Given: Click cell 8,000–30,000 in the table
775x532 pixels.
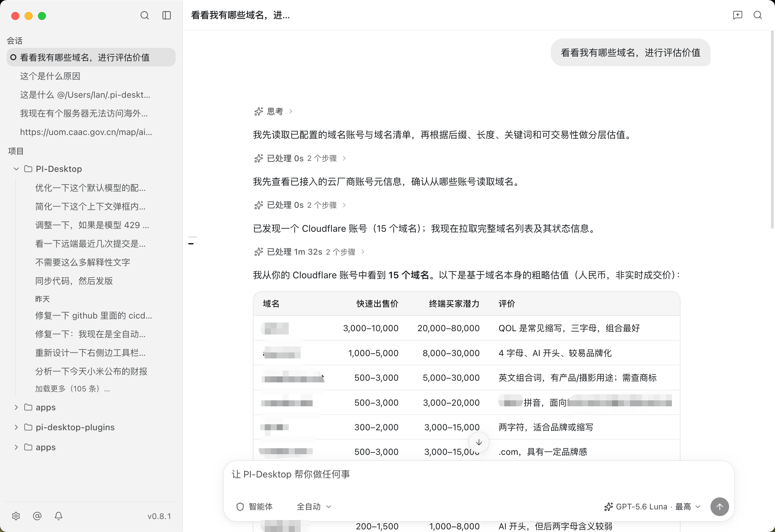Looking at the screenshot, I should [451, 353].
